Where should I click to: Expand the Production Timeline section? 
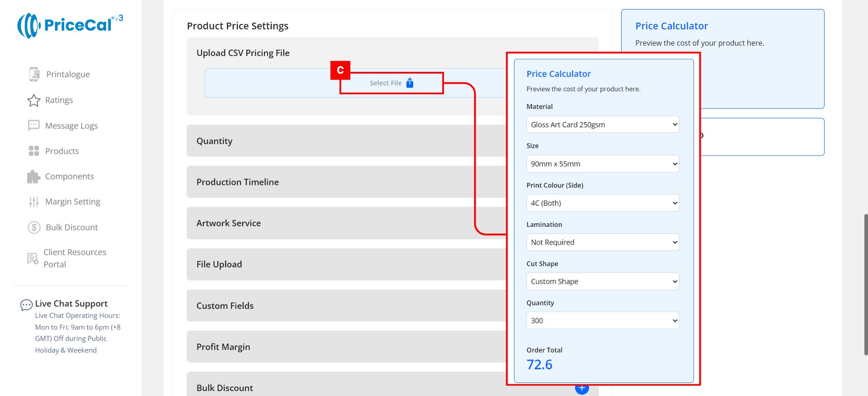coord(237,182)
